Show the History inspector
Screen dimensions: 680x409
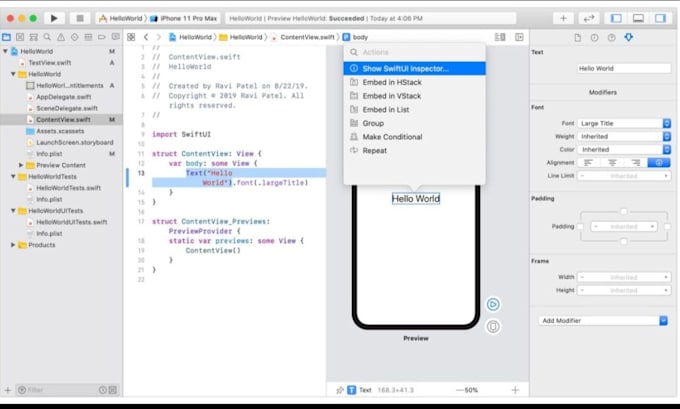click(x=594, y=38)
